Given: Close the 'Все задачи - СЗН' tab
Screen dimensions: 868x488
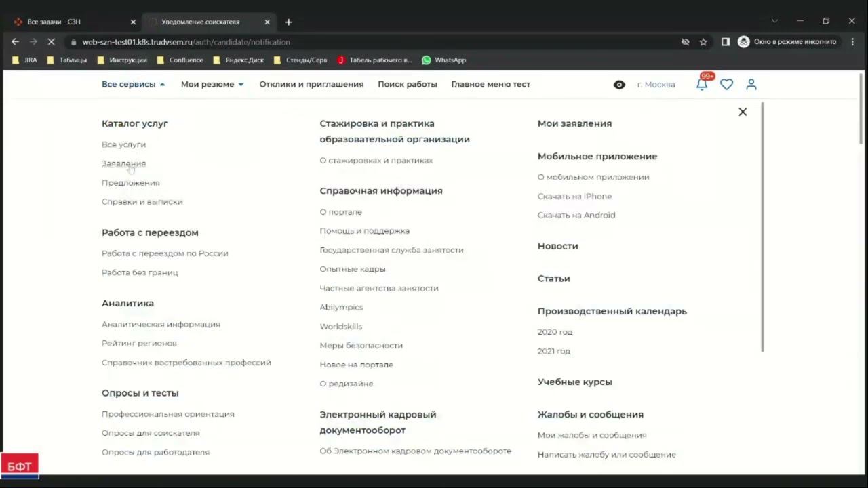Looking at the screenshot, I should click(x=133, y=22).
